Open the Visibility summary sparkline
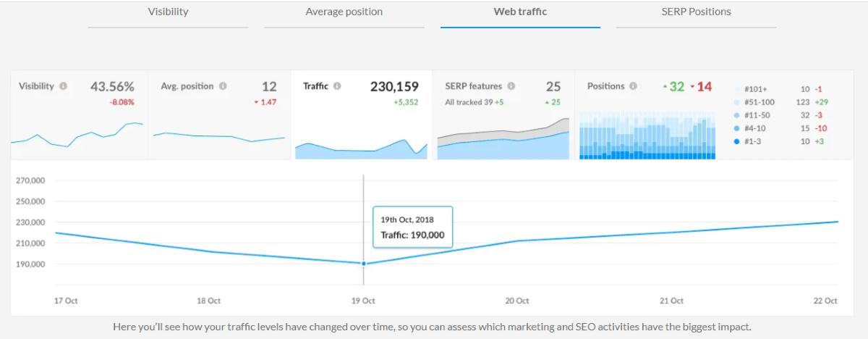The width and height of the screenshot is (868, 339). click(77, 135)
